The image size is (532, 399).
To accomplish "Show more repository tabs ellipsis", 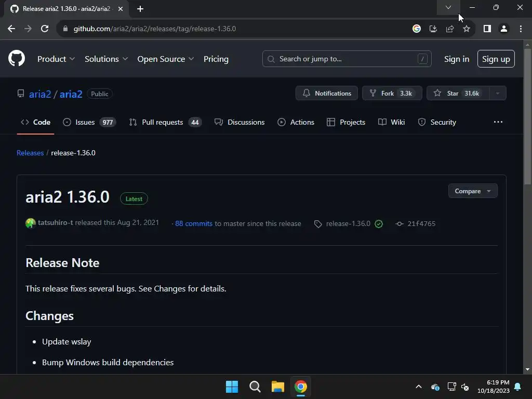I will pyautogui.click(x=498, y=122).
